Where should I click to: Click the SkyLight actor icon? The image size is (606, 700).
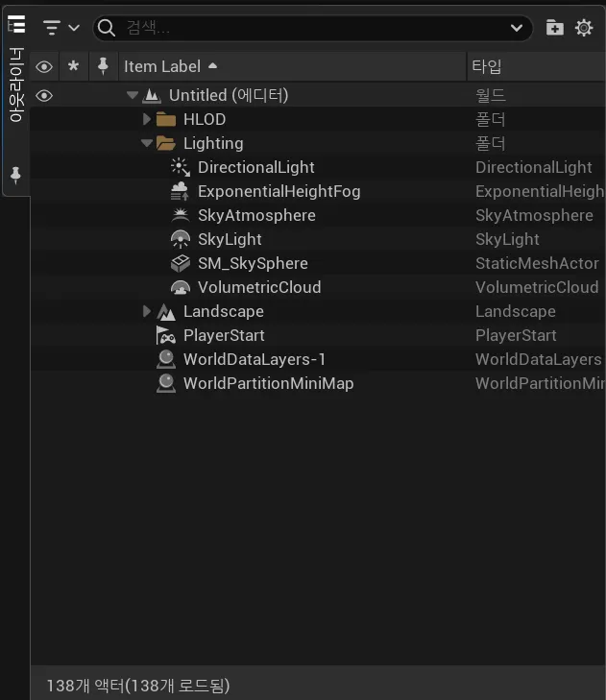180,239
